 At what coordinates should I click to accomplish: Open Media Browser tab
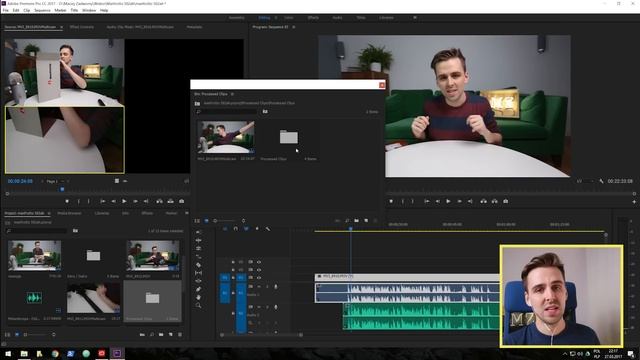click(x=69, y=213)
